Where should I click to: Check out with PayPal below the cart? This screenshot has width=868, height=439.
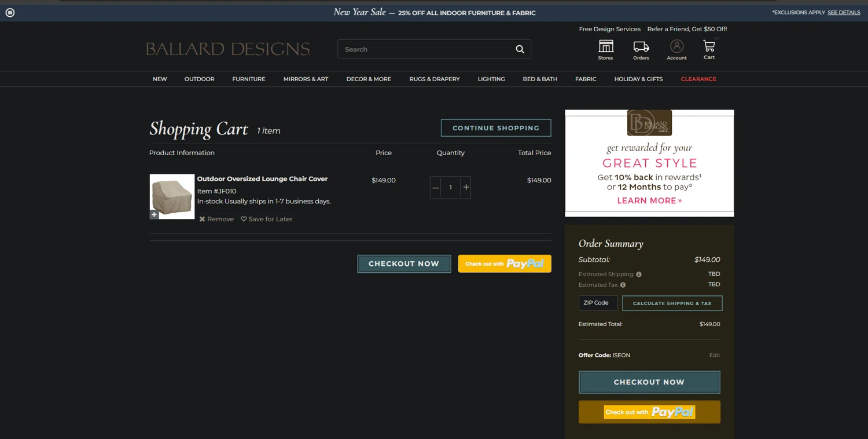click(505, 264)
